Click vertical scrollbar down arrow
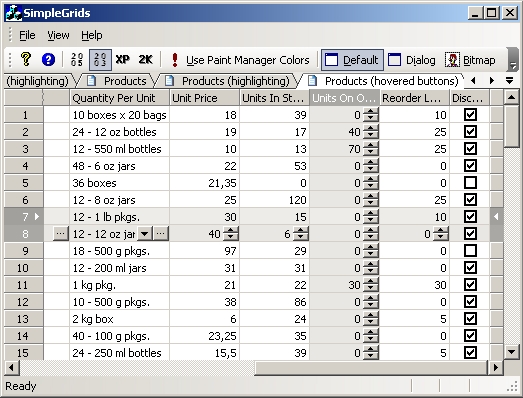 coord(511,351)
